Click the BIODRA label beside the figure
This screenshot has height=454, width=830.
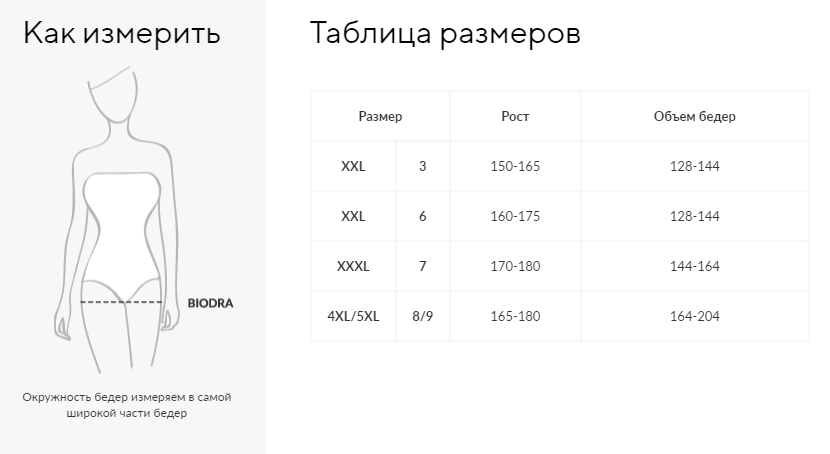(x=210, y=303)
